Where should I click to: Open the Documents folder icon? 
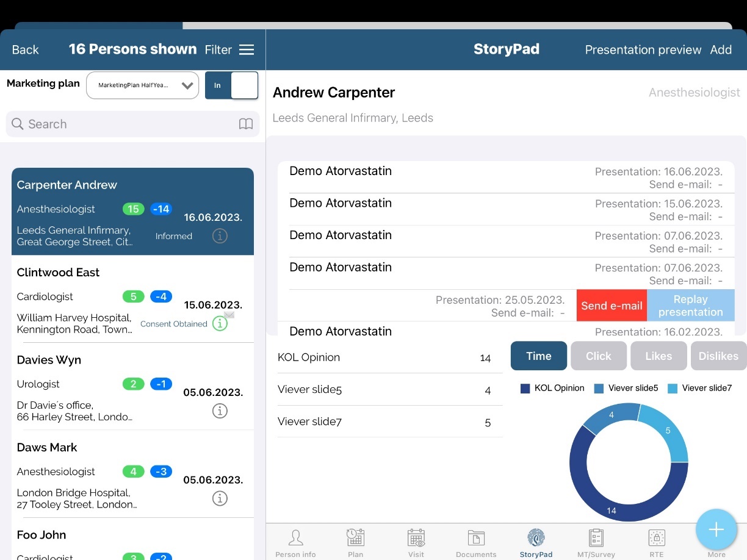[476, 538]
